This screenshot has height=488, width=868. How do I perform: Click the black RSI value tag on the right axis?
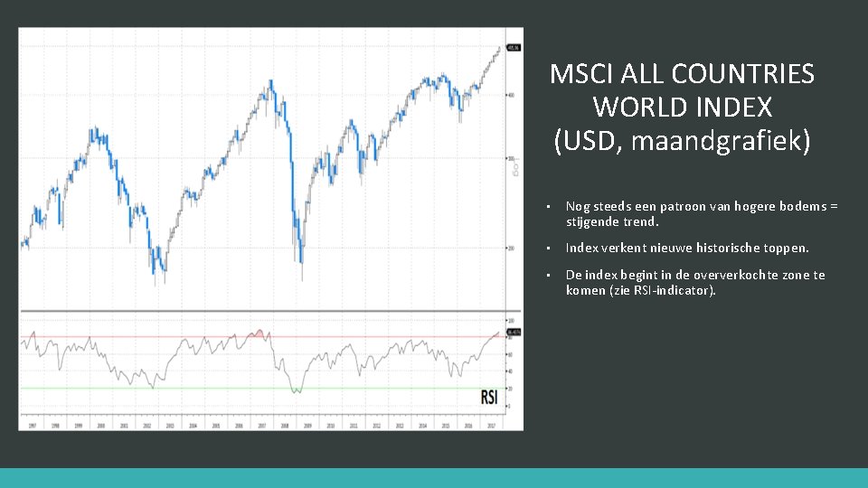[514, 332]
